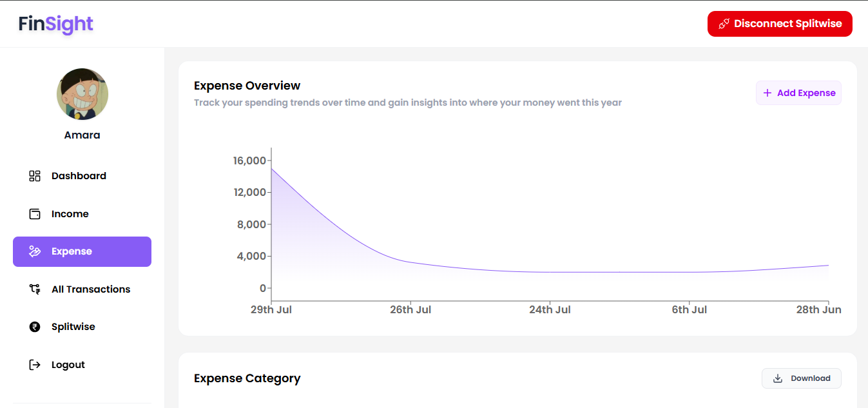868x408 pixels.
Task: Click the All Transactions icon
Action: [35, 289]
